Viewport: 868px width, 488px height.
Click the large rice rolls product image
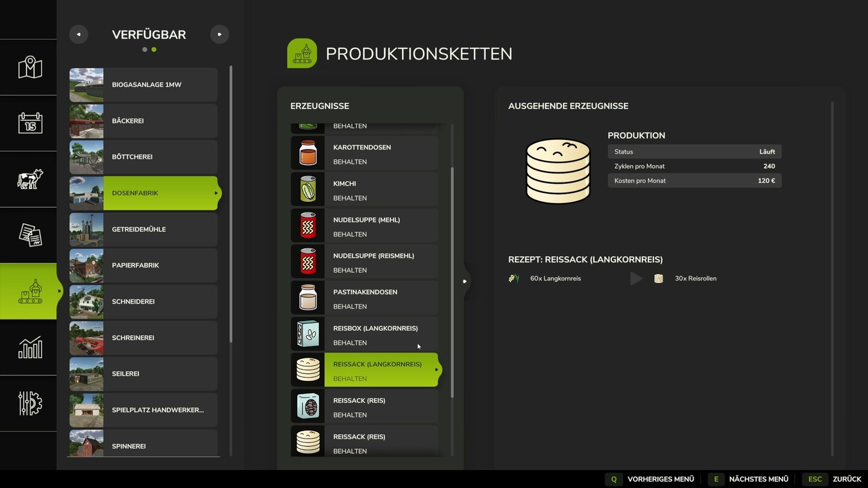pyautogui.click(x=558, y=171)
